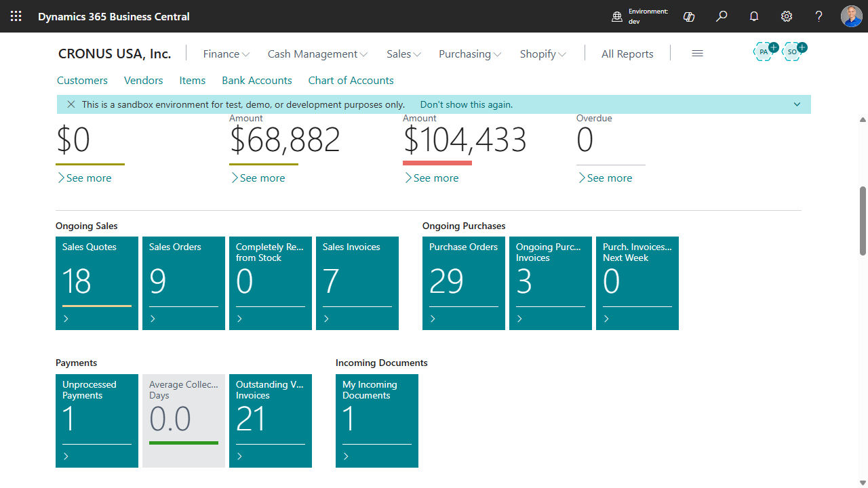
Task: Go to the Customers list
Action: (82, 81)
